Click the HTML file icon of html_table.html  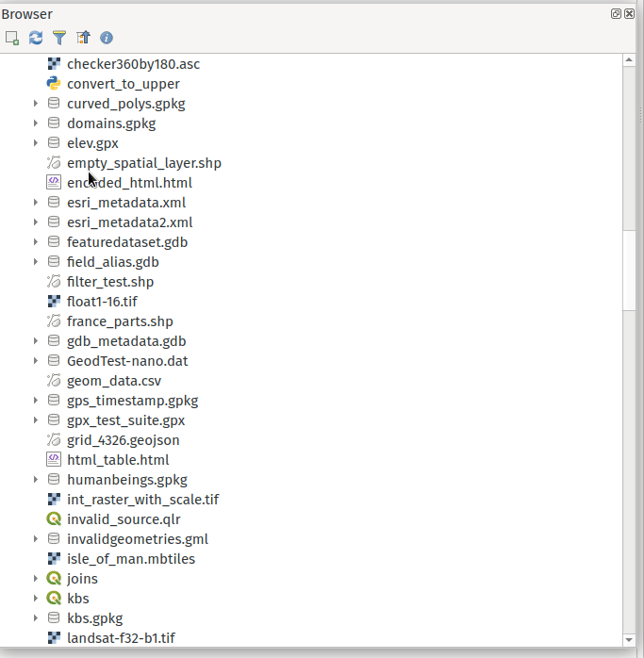54,460
